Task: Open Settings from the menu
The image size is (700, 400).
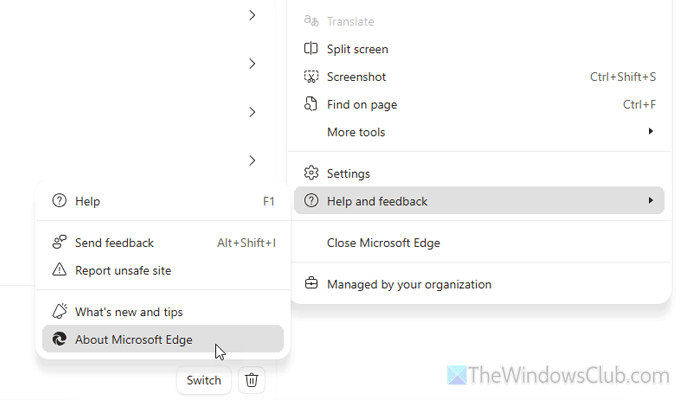Action: [480, 173]
